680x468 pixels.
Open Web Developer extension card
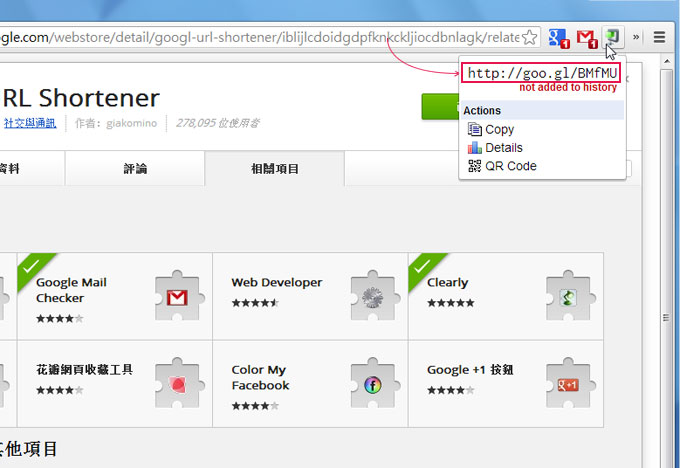point(310,296)
